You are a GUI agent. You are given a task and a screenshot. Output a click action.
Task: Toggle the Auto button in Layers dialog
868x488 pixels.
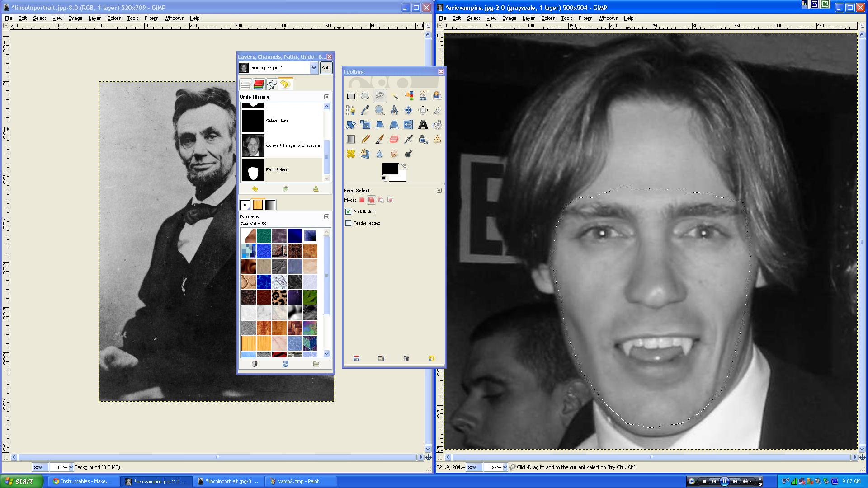point(326,68)
